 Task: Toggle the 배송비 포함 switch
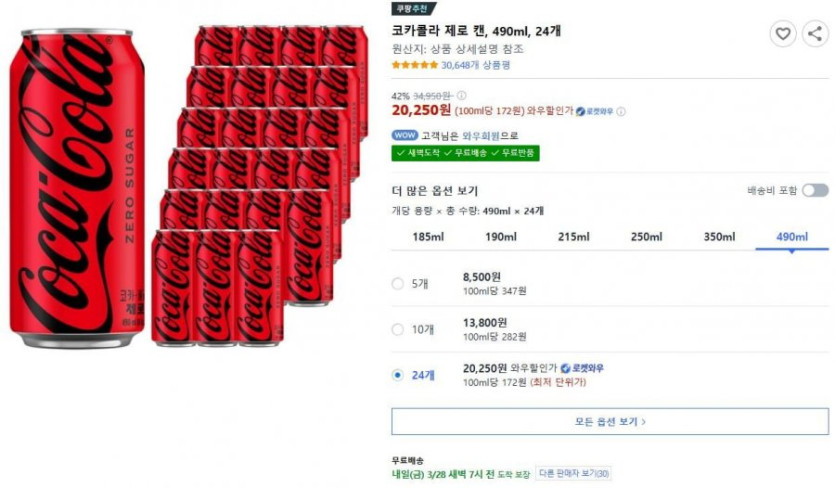click(814, 190)
